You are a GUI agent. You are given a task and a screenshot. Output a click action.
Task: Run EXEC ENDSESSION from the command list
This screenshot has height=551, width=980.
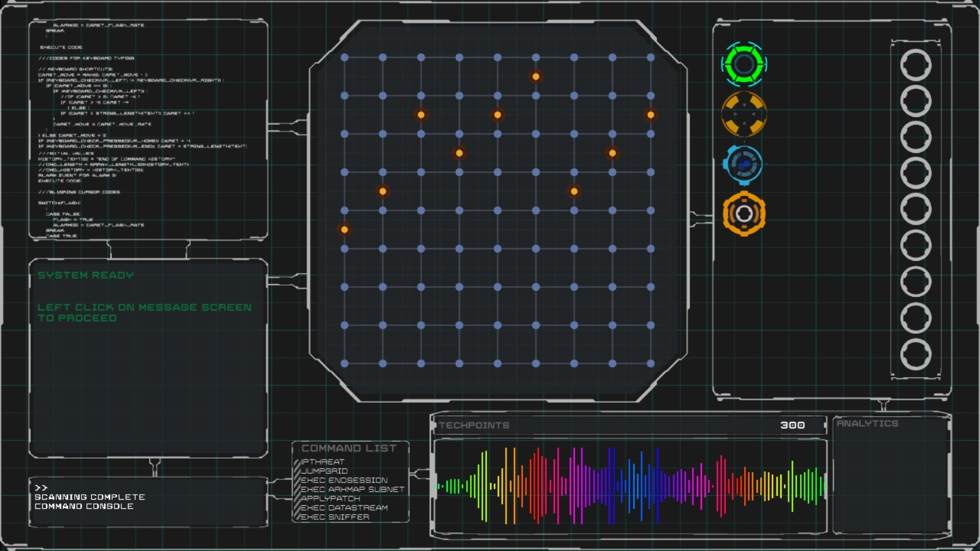(x=344, y=480)
